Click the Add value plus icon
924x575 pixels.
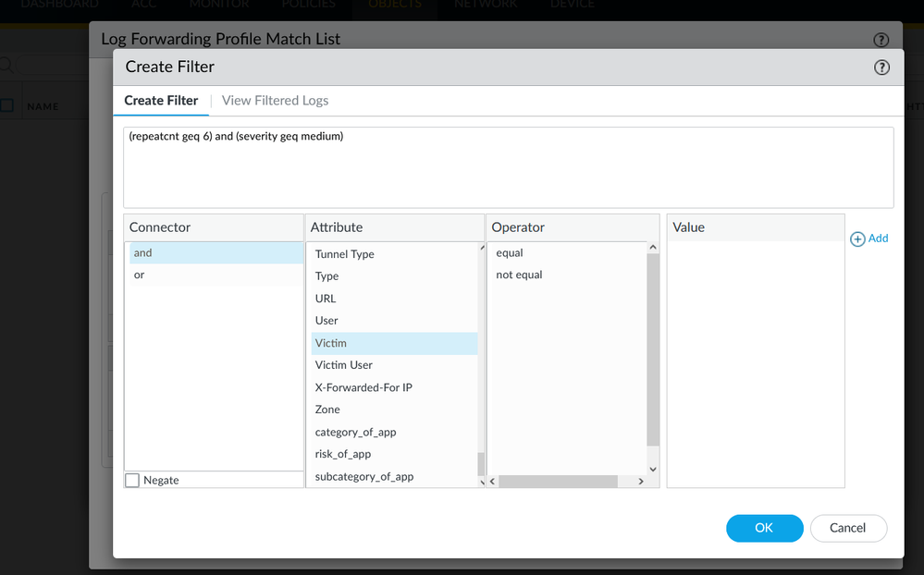point(857,239)
